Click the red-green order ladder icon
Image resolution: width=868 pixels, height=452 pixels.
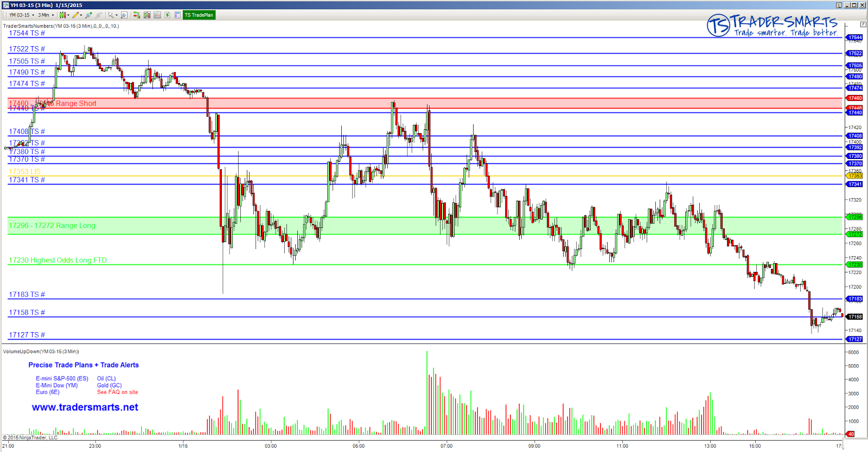pos(137,15)
